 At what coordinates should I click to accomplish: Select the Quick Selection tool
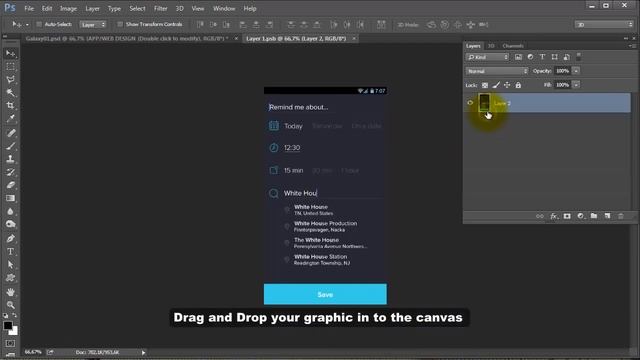click(11, 93)
